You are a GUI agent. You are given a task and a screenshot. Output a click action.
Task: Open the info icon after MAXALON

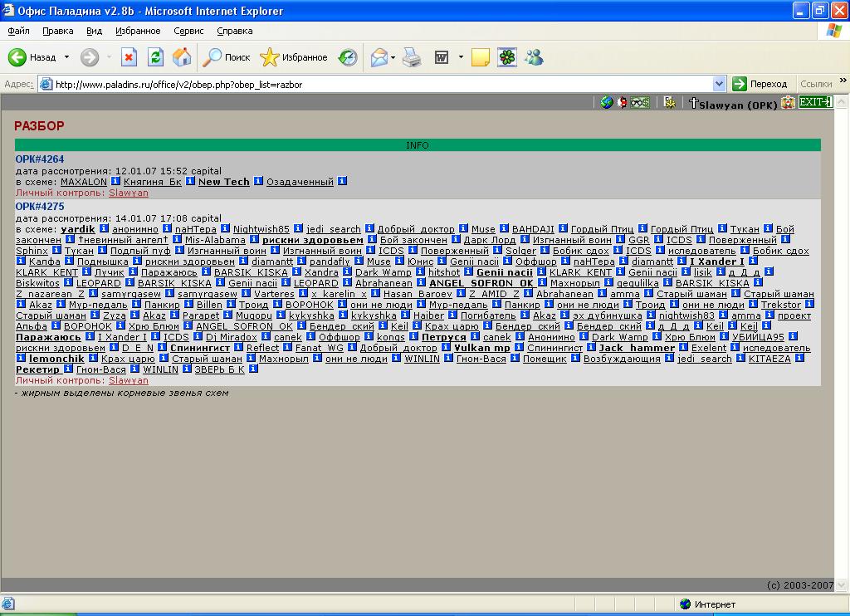[115, 181]
